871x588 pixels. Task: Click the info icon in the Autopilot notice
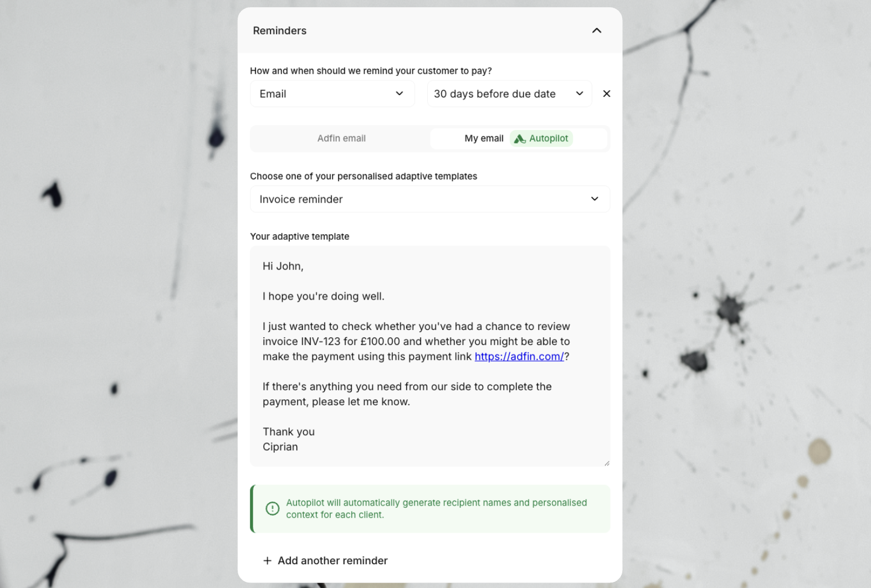(272, 508)
